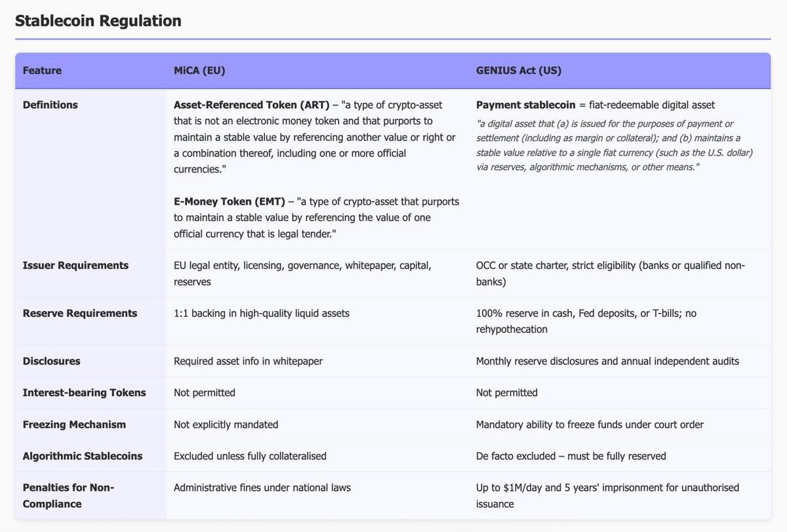The image size is (787, 532).
Task: Click "1:1 backing in high-quality liquid assets"
Action: [261, 314]
